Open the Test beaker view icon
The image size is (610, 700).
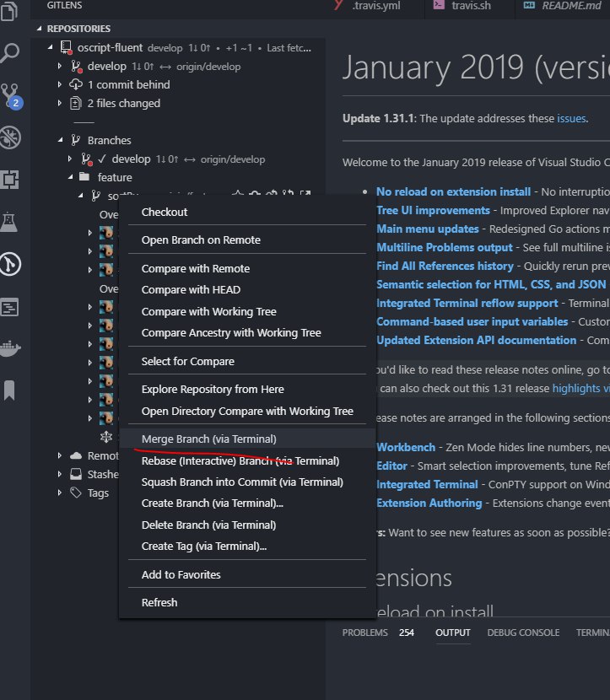(x=9, y=222)
